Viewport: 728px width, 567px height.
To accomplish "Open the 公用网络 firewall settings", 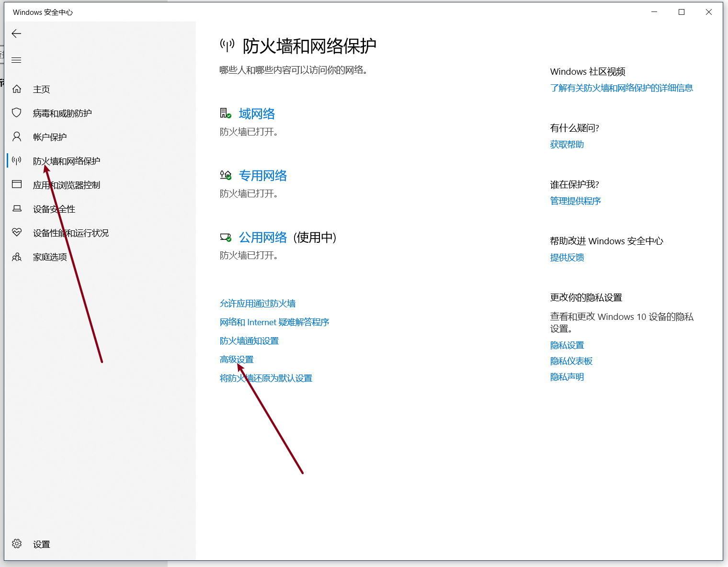I will click(x=263, y=238).
